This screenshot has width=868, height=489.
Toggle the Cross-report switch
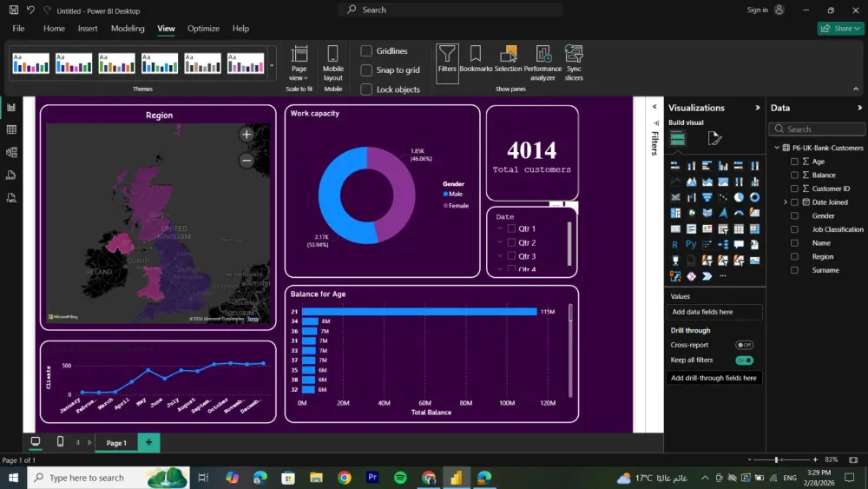[744, 345]
